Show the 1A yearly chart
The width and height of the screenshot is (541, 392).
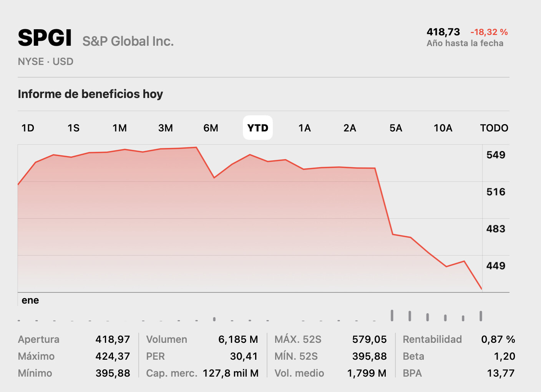[x=304, y=128]
